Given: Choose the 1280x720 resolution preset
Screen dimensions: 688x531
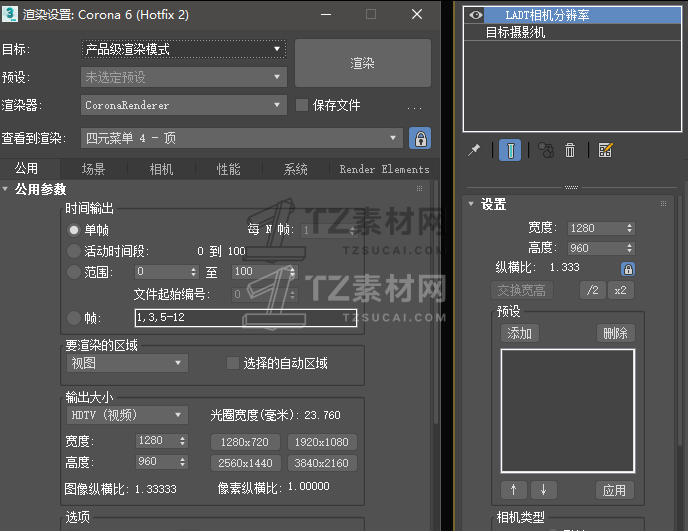Looking at the screenshot, I should pos(245,442).
